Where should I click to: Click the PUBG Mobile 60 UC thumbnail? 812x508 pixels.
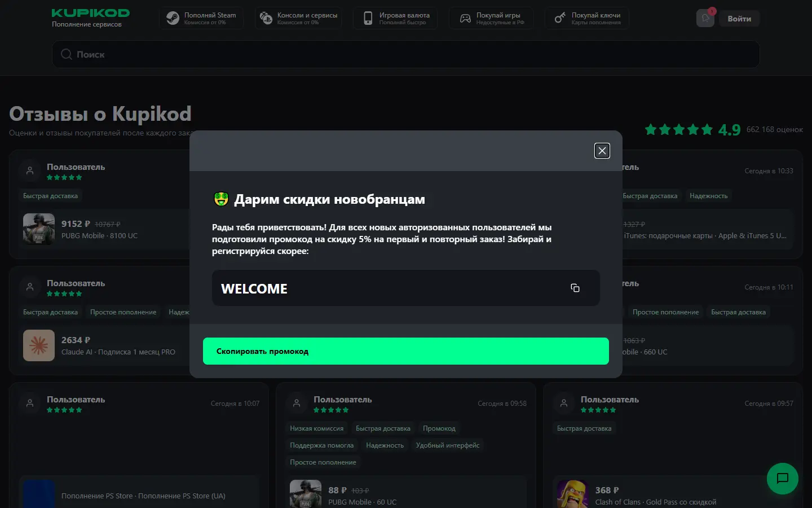tap(306, 494)
